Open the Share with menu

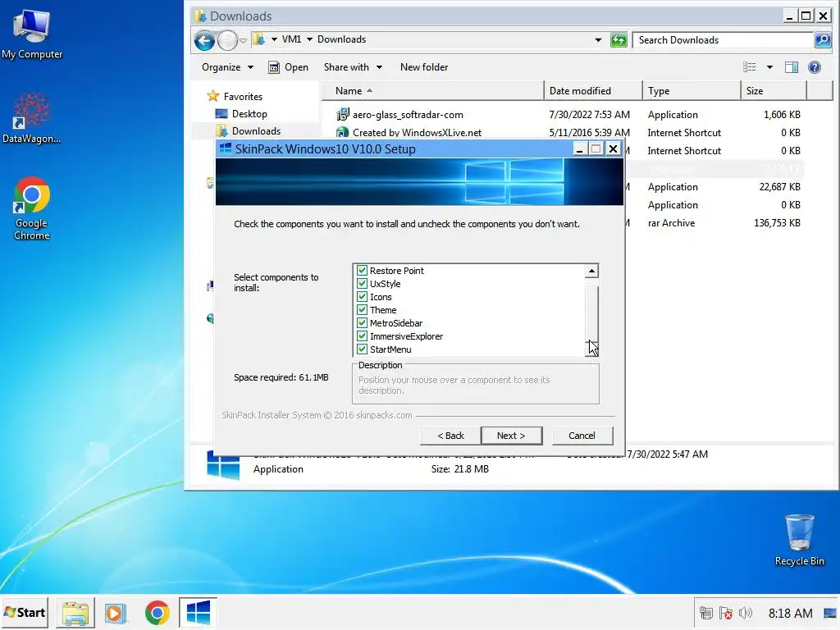point(353,67)
